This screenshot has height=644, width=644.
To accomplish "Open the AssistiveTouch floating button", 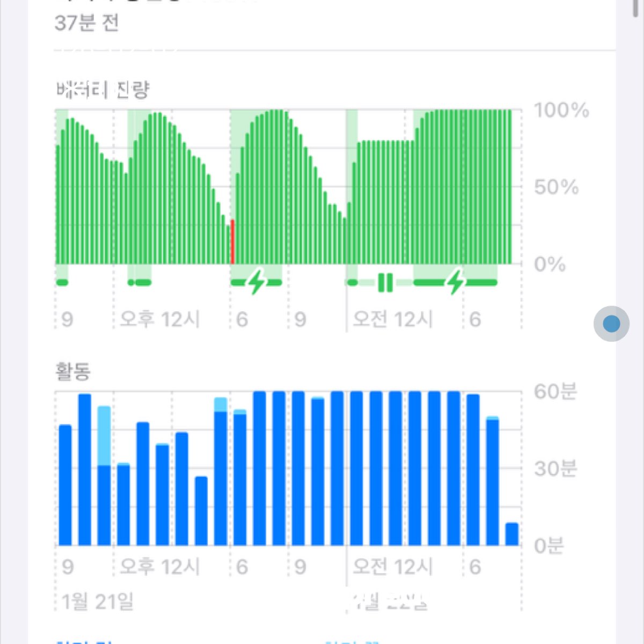I will 611,324.
